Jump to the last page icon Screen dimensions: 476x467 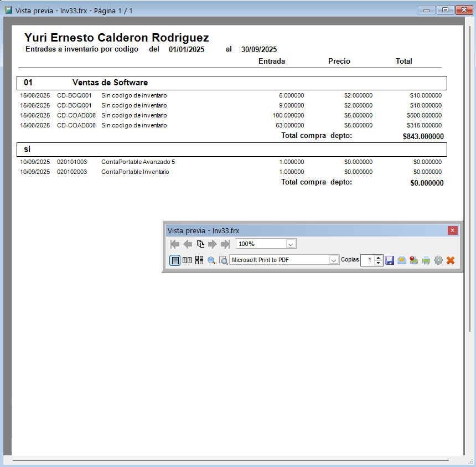click(225, 244)
